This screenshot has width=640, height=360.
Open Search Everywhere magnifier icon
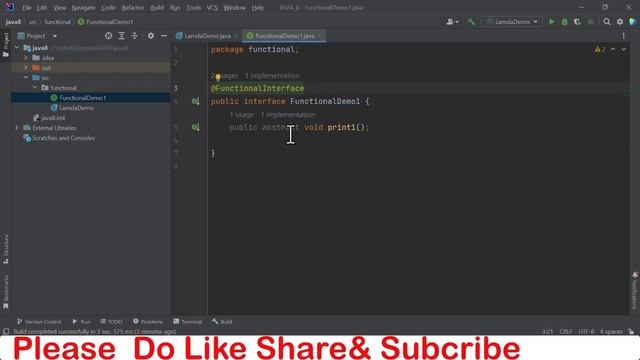tap(607, 22)
